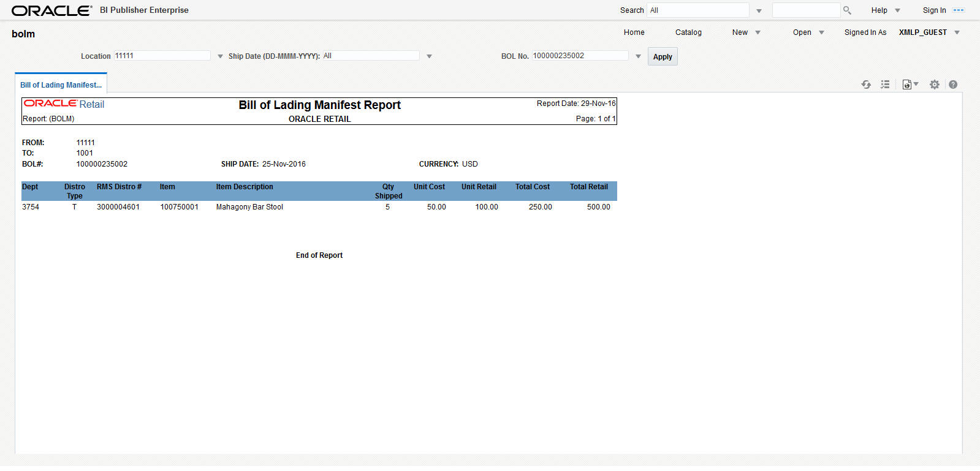This screenshot has height=471, width=980.
Task: Open the Location parameter dropdown arrow
Action: pyautogui.click(x=220, y=56)
